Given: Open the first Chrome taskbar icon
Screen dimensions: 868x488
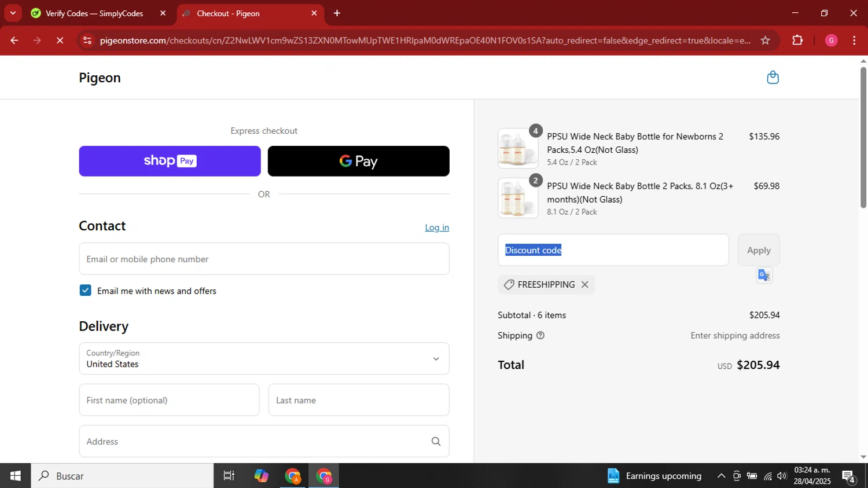Looking at the screenshot, I should point(292,476).
